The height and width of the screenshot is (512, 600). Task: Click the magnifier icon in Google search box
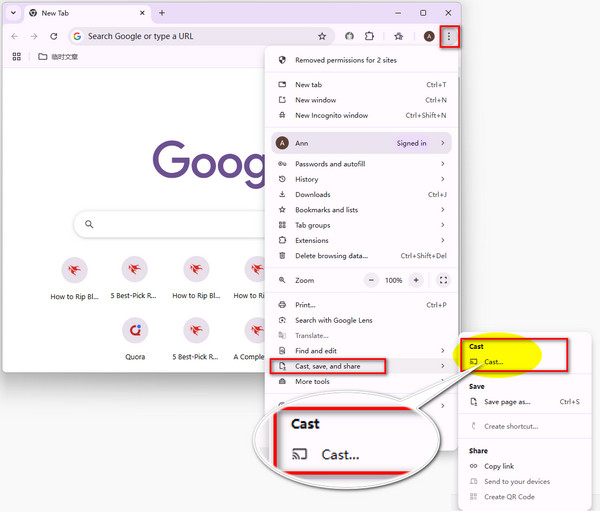[x=89, y=224]
